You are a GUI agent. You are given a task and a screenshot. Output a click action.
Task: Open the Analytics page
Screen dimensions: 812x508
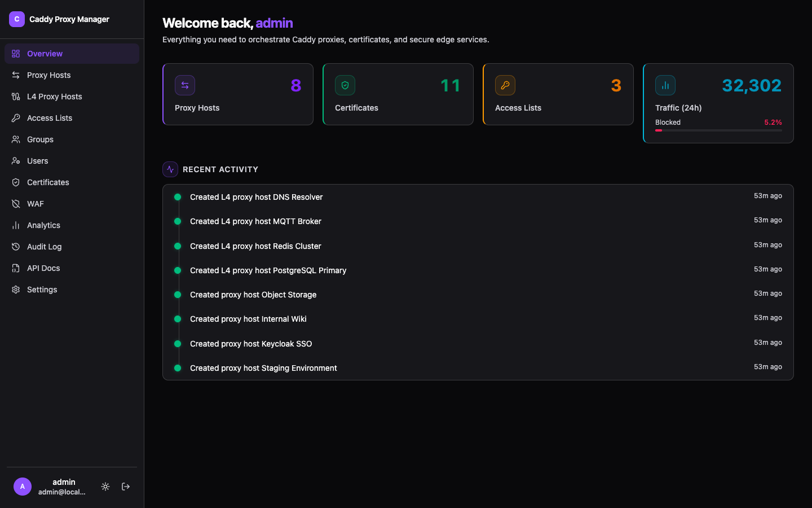tap(43, 225)
